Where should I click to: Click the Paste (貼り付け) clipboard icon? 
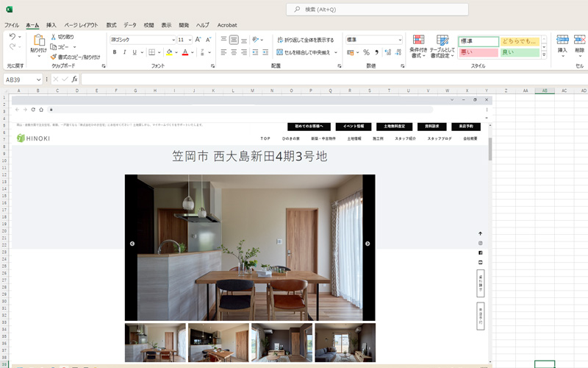coord(38,40)
